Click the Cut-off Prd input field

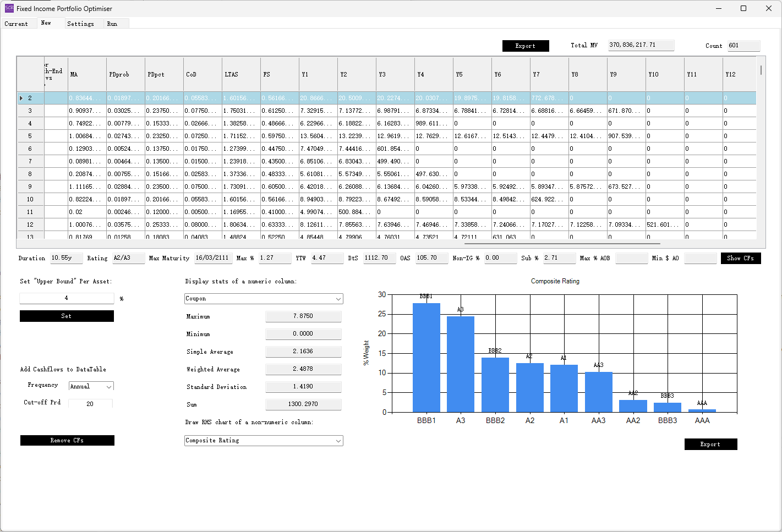[90, 404]
